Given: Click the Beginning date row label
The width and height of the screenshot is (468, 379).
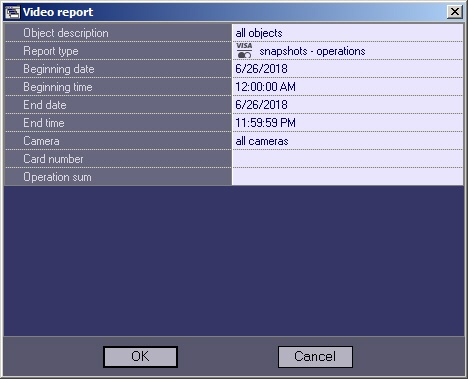Looking at the screenshot, I should point(118,69).
